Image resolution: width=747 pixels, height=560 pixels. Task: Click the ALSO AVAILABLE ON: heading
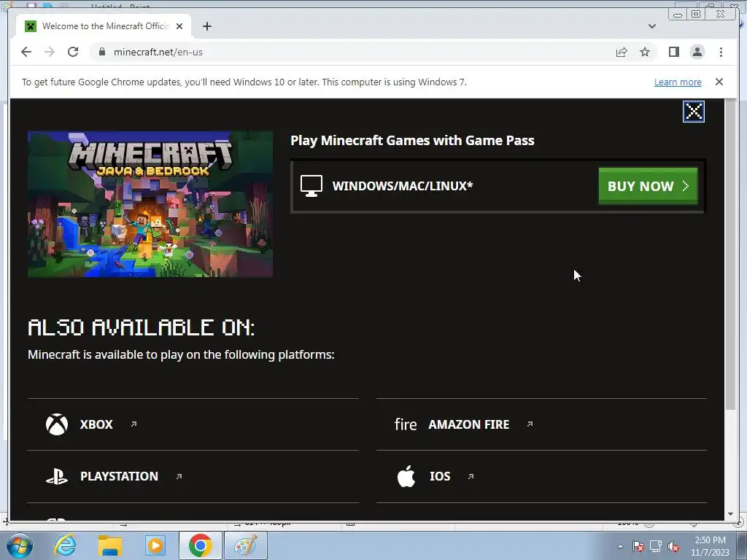coord(141,327)
